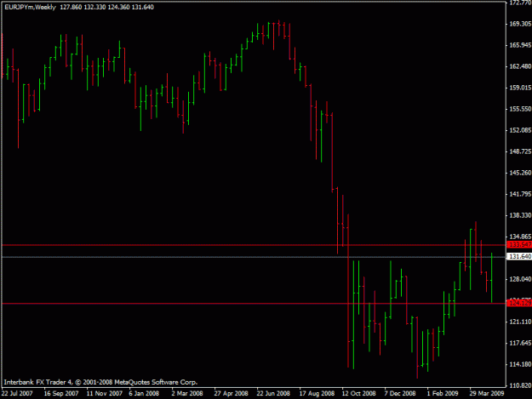Click the 22 Jul 2007 date label
Viewport: 532px width, 399px height.
[17, 393]
